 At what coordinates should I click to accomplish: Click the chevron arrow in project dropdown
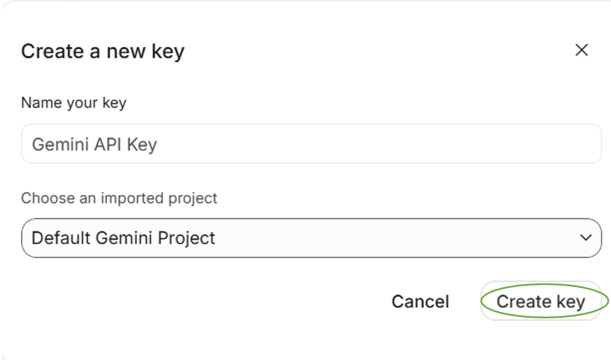[586, 238]
